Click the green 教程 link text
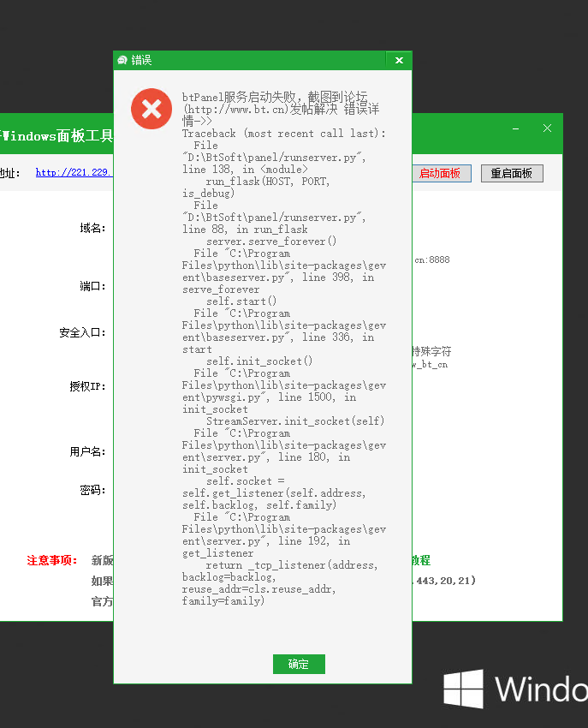 (421, 560)
